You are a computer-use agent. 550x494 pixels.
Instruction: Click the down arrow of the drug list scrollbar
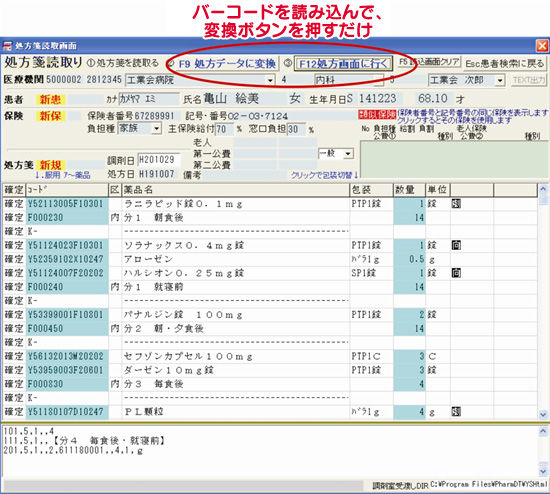543,414
